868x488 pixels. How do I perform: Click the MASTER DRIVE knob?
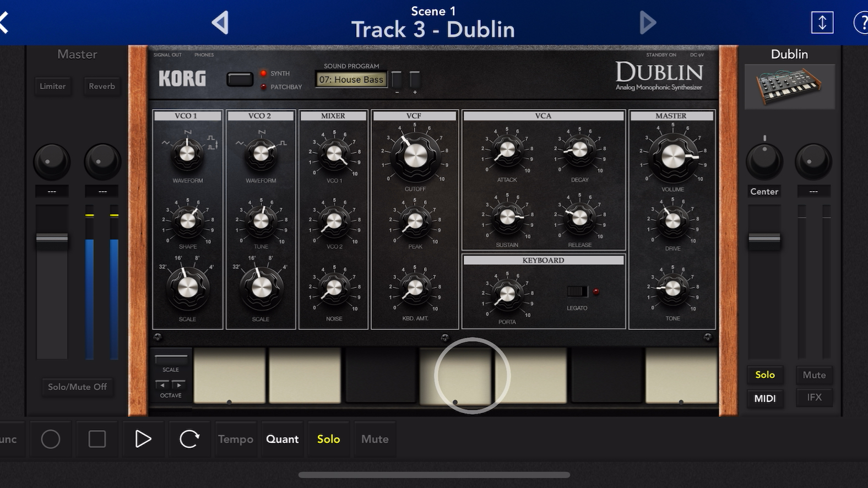tap(672, 221)
